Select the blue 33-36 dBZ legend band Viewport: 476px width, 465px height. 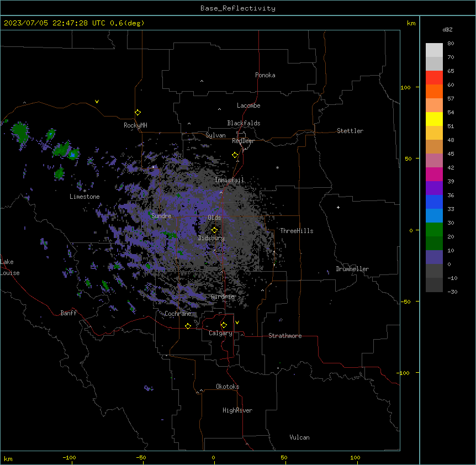click(x=434, y=202)
